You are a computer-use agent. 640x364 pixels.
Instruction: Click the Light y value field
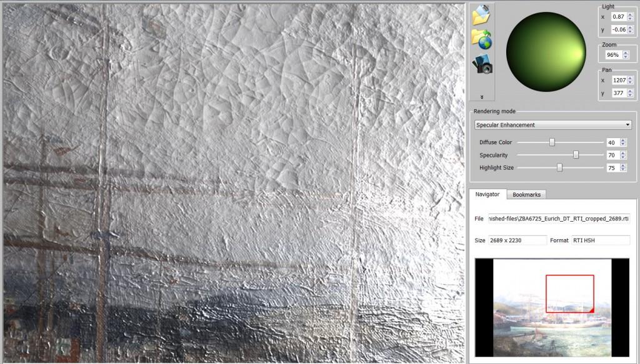(618, 29)
